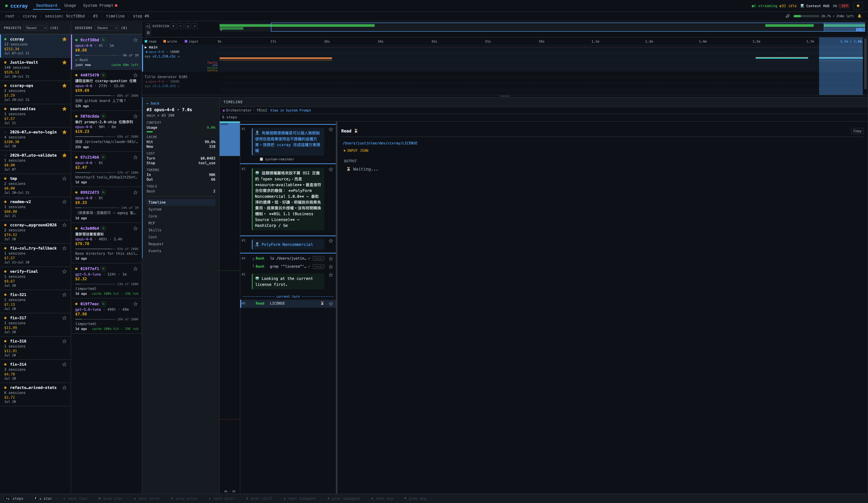Click the striped grid icon below OVERVIEW
Image resolution: width=868 pixels, height=503 pixels.
(148, 33)
